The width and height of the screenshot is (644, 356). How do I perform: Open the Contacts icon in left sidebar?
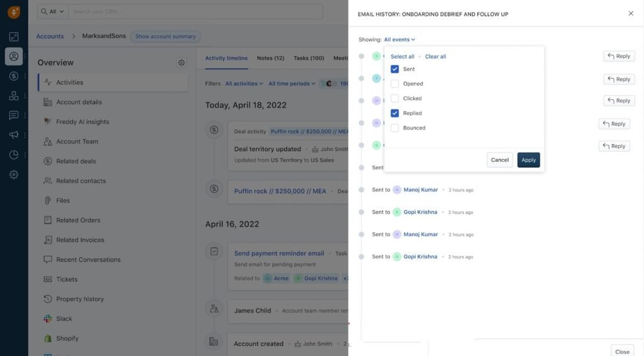pos(13,57)
